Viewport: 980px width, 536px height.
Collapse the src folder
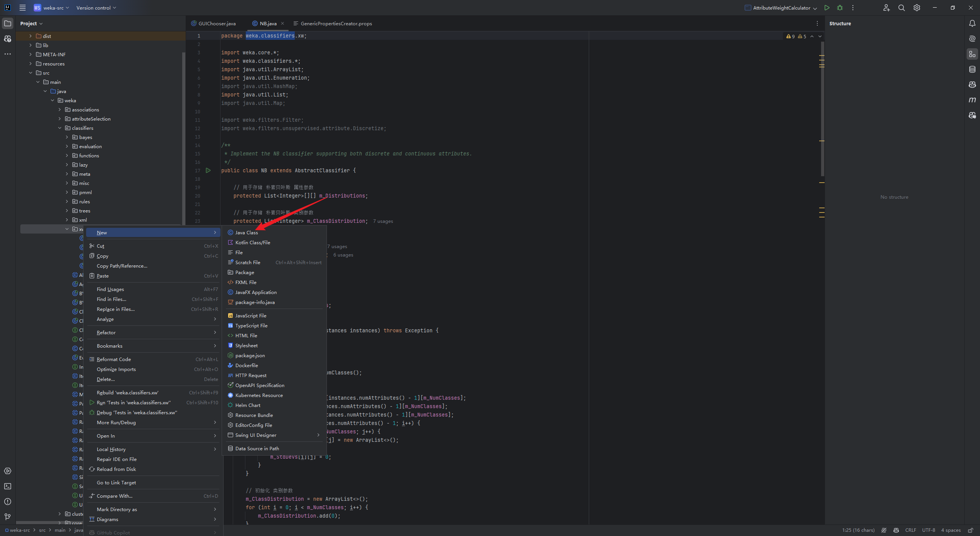point(31,73)
